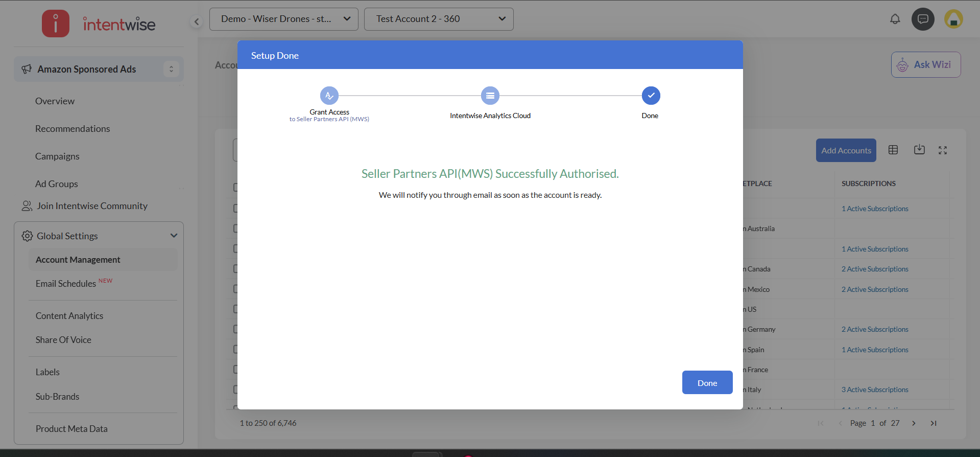Collapse the Global Settings section
This screenshot has width=980, height=457.
[x=174, y=236]
